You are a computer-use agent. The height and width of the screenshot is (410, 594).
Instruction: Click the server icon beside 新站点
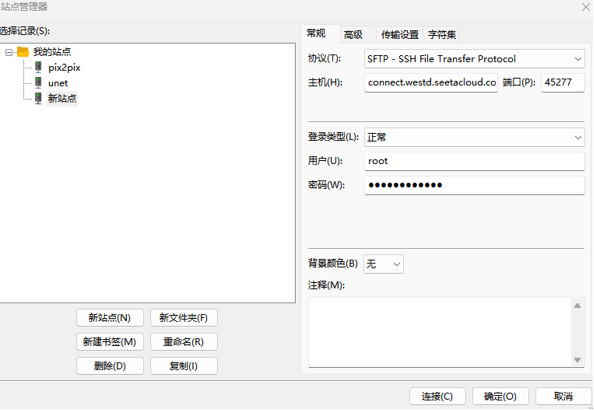pyautogui.click(x=38, y=99)
